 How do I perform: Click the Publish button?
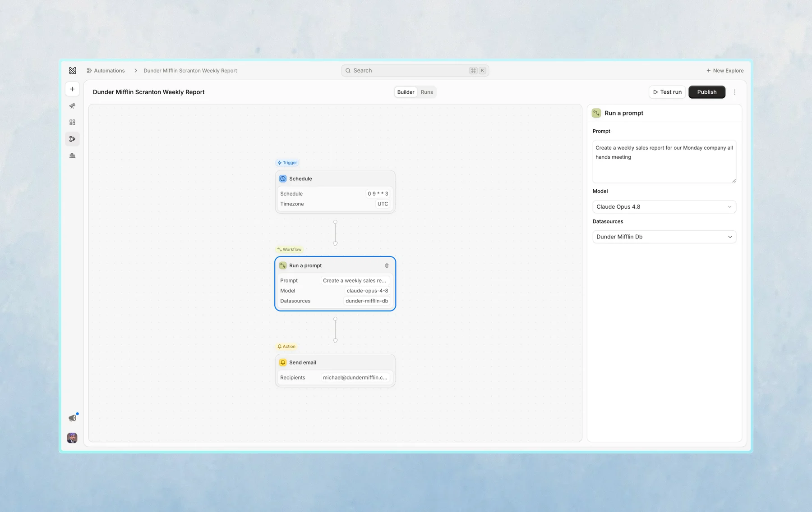click(x=706, y=92)
